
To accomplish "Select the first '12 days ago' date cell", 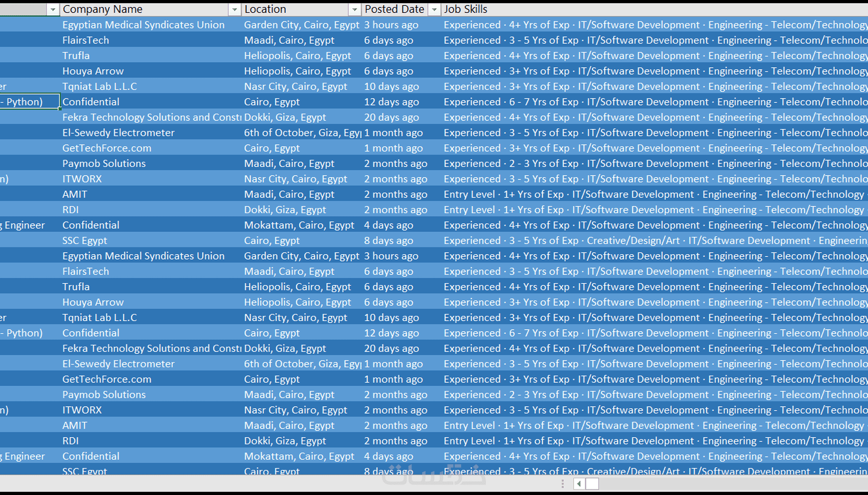I will pyautogui.click(x=401, y=102).
